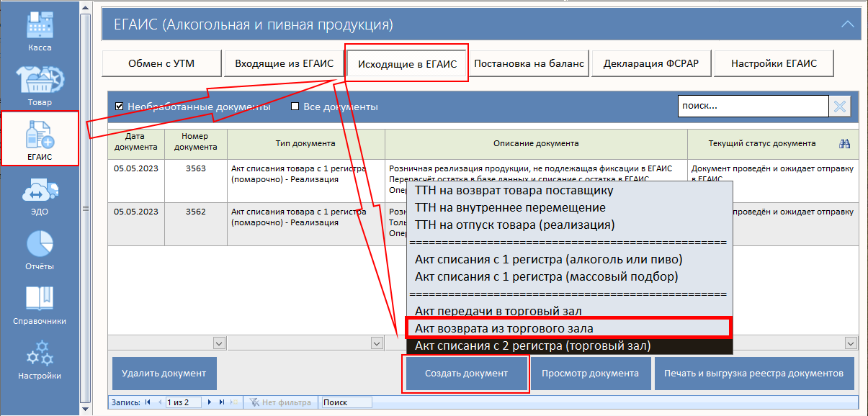This screenshot has width=868, height=416.
Task: Switch to the Входящие из ЕГАИС tab
Action: point(284,63)
